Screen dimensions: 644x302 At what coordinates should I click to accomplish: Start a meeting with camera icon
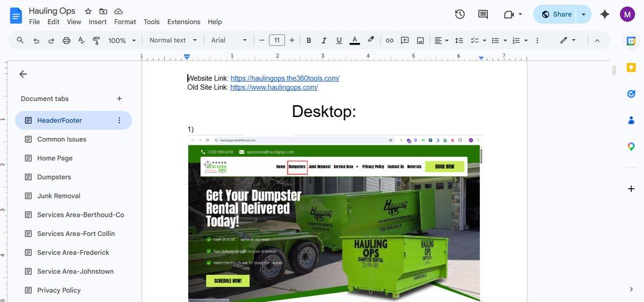coord(509,14)
